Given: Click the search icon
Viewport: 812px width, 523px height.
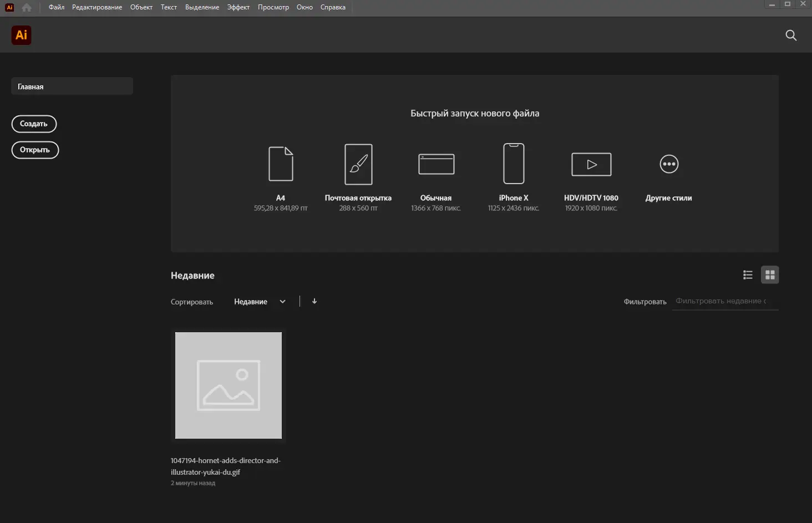Looking at the screenshot, I should 791,35.
